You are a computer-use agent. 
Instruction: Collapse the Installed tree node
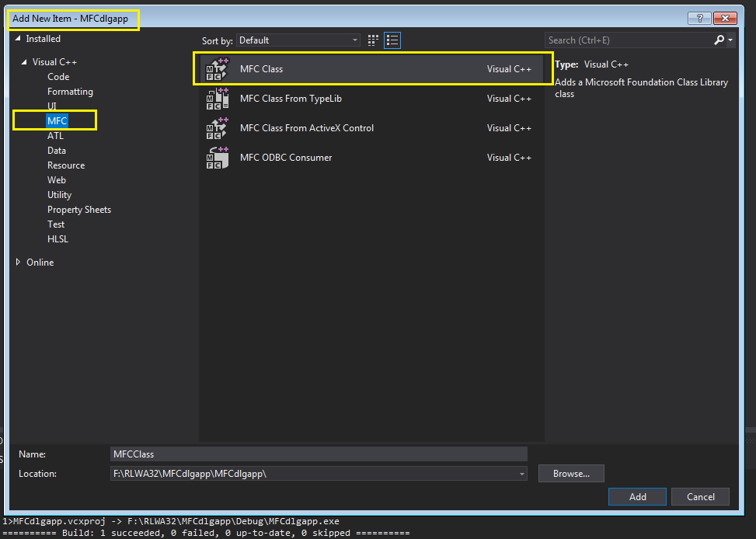pyautogui.click(x=18, y=39)
